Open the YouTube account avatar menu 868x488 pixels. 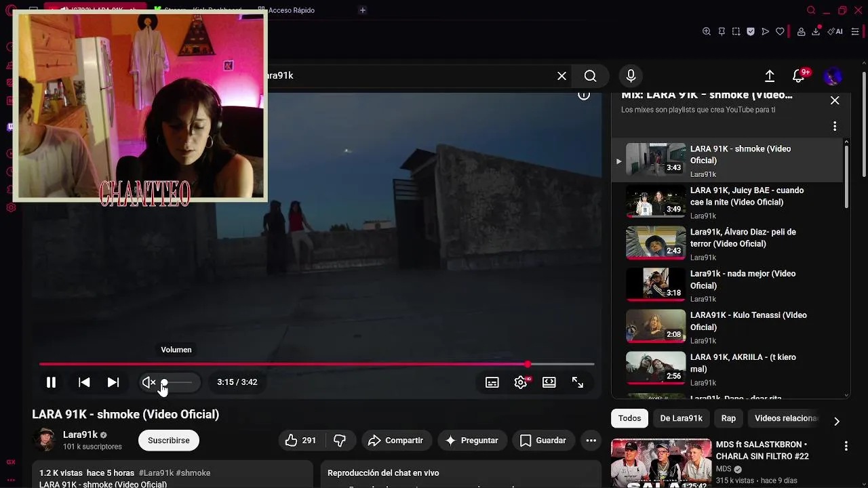click(833, 76)
